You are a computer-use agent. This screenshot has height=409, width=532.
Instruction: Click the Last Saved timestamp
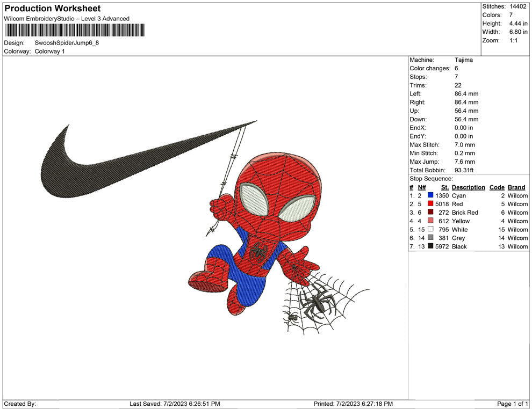(175, 404)
